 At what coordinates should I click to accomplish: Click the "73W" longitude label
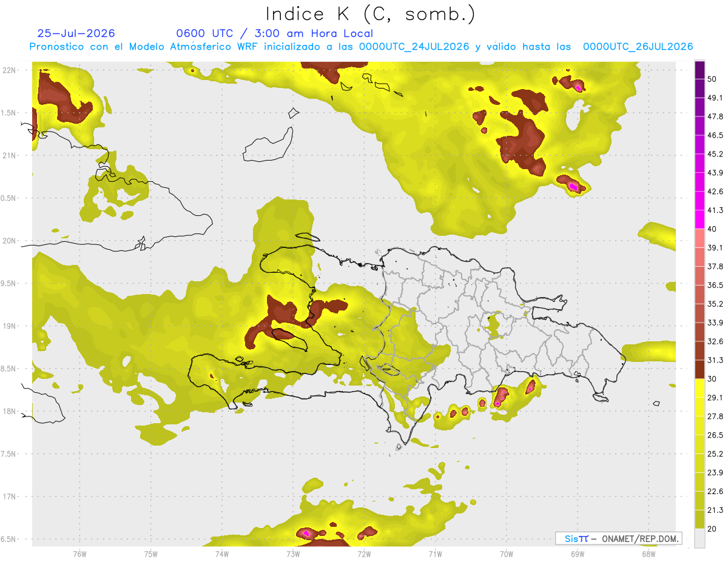click(x=293, y=554)
